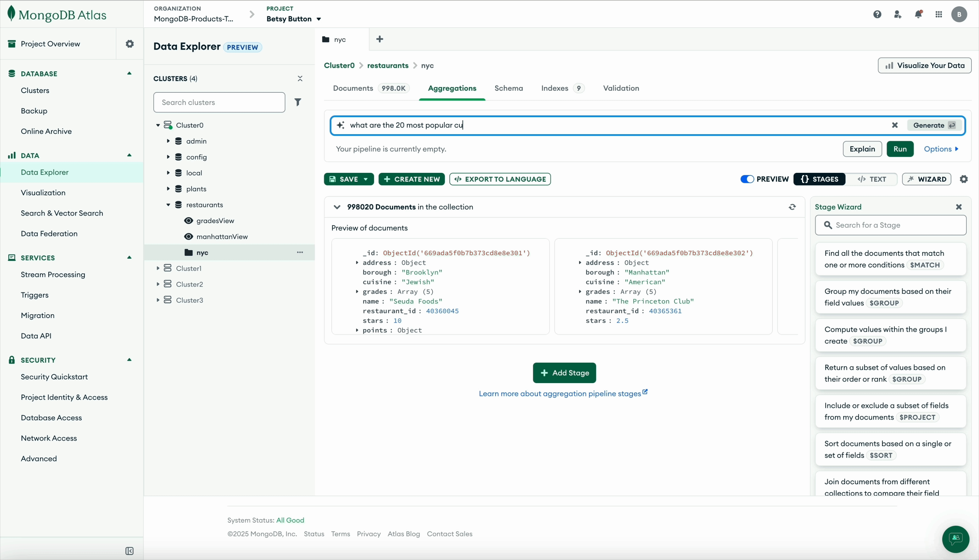Viewport: 979px width, 560px height.
Task: Open the nyc collection ellipsis menu
Action: (x=301, y=252)
